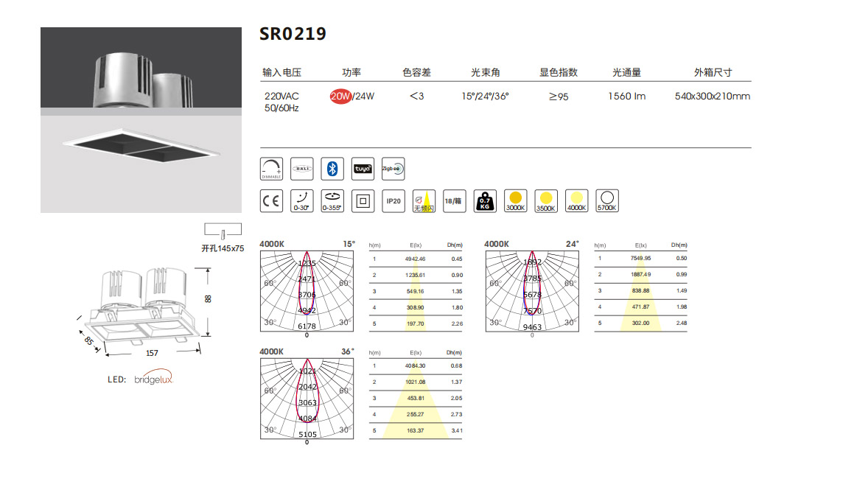
Task: Click the CE certification mark
Action: click(x=272, y=201)
